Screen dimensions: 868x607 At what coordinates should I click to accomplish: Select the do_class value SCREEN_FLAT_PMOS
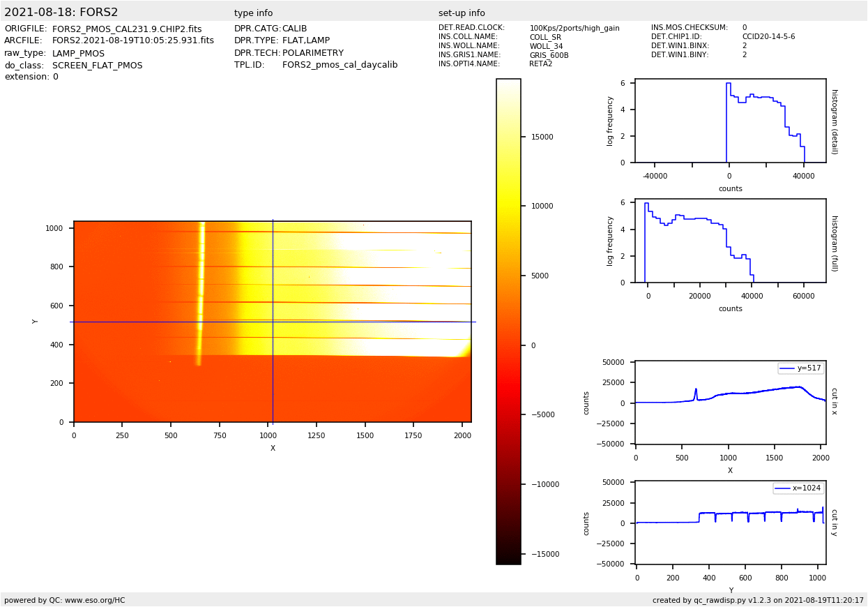click(97, 66)
